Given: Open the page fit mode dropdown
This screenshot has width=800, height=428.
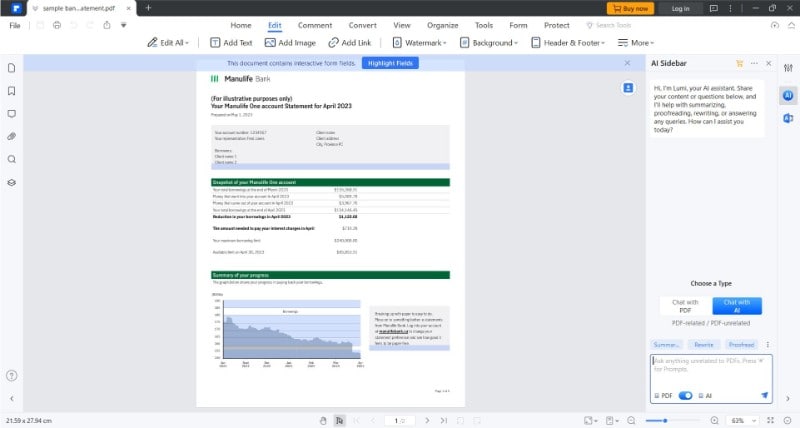Looking at the screenshot, I should [x=591, y=420].
